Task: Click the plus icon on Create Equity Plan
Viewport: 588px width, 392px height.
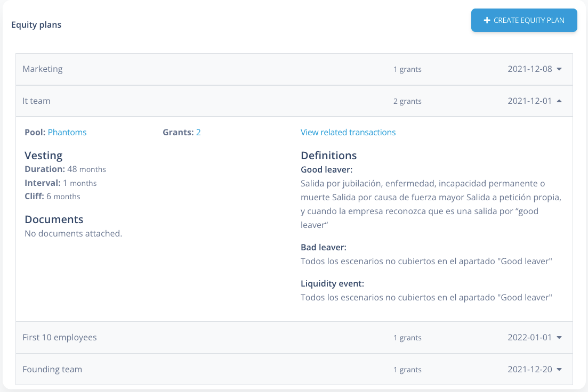Action: [486, 20]
